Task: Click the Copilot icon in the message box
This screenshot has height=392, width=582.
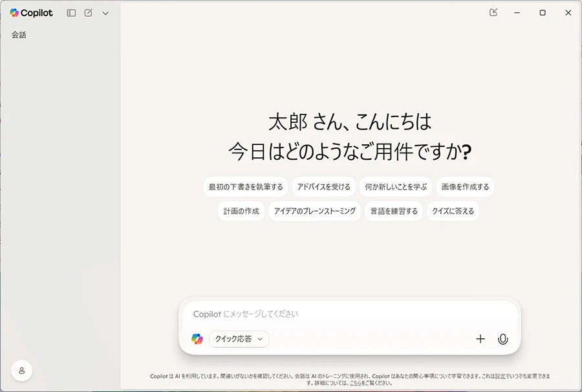Action: pyautogui.click(x=197, y=339)
